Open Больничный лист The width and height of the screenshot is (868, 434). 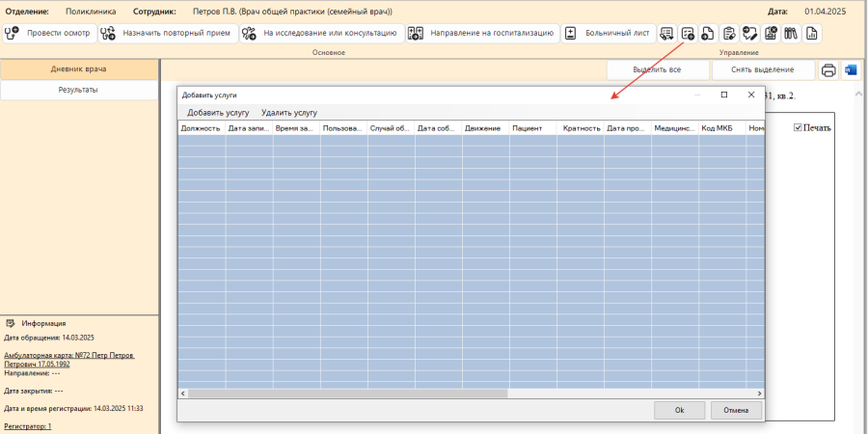pyautogui.click(x=609, y=33)
